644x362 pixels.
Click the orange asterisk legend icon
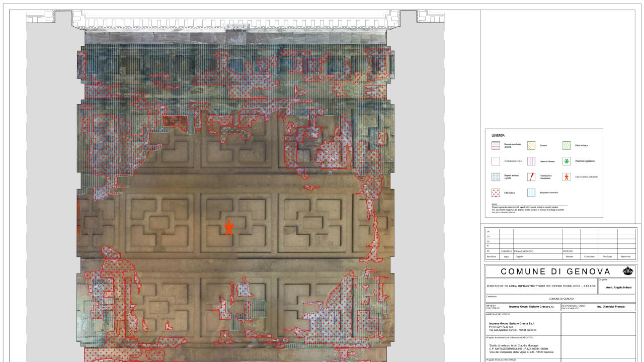(567, 177)
